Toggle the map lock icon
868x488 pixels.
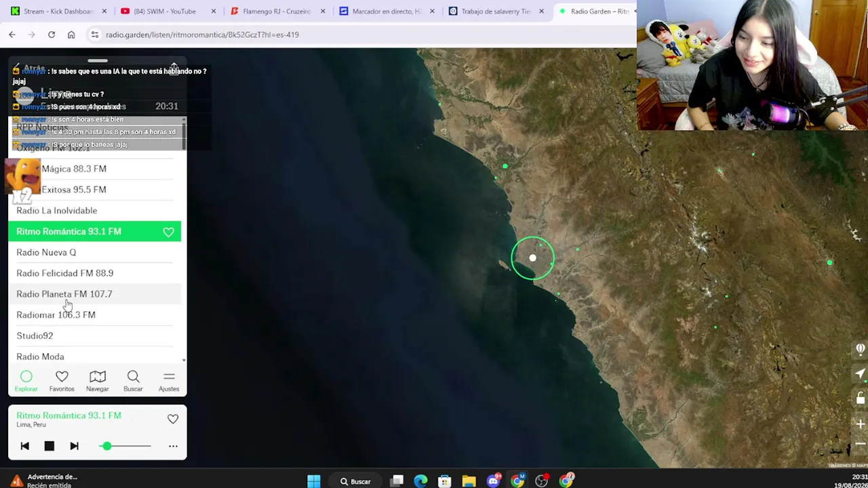(x=861, y=399)
